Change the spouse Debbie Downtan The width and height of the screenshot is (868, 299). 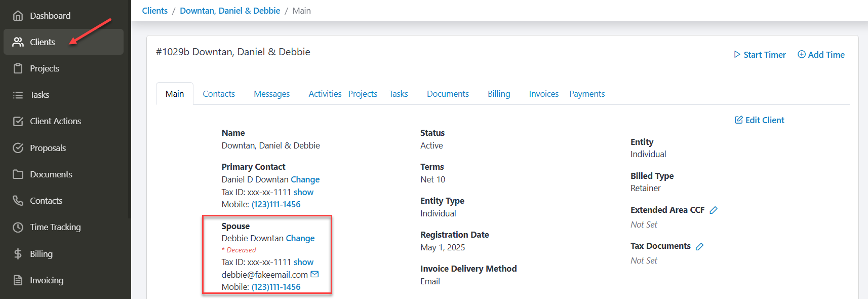point(300,238)
